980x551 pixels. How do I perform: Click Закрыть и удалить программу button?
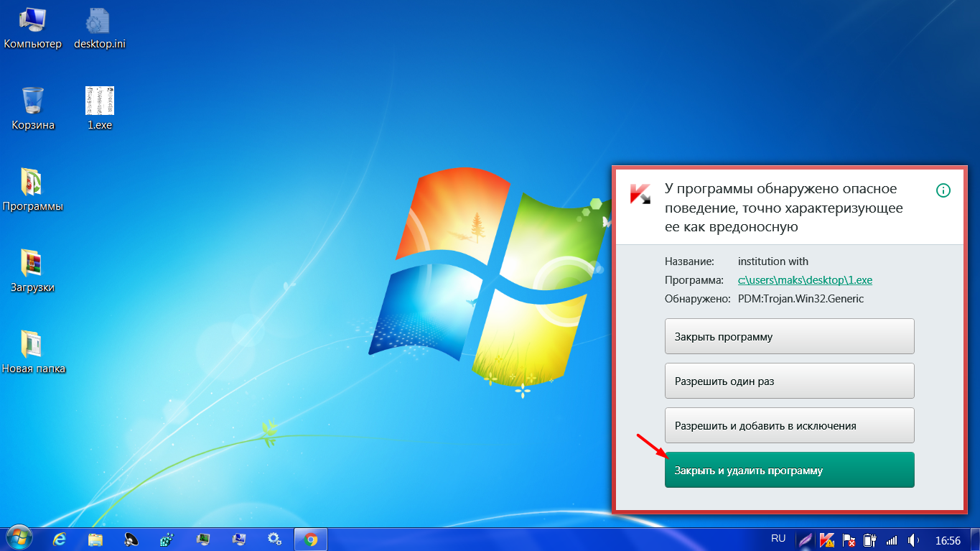(x=789, y=470)
